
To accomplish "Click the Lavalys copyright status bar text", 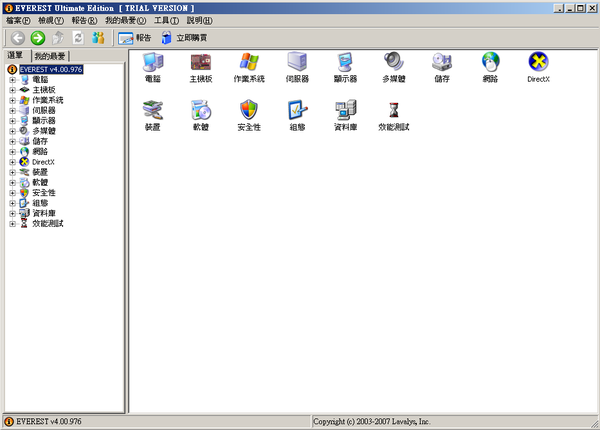I will [x=372, y=422].
